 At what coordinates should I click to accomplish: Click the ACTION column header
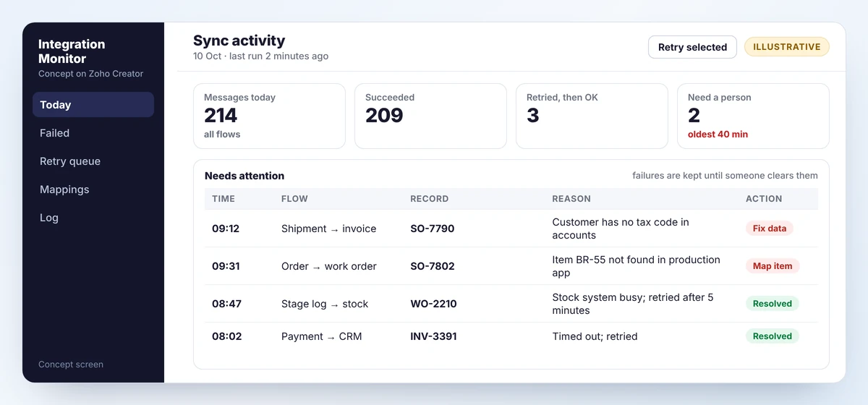tap(764, 199)
